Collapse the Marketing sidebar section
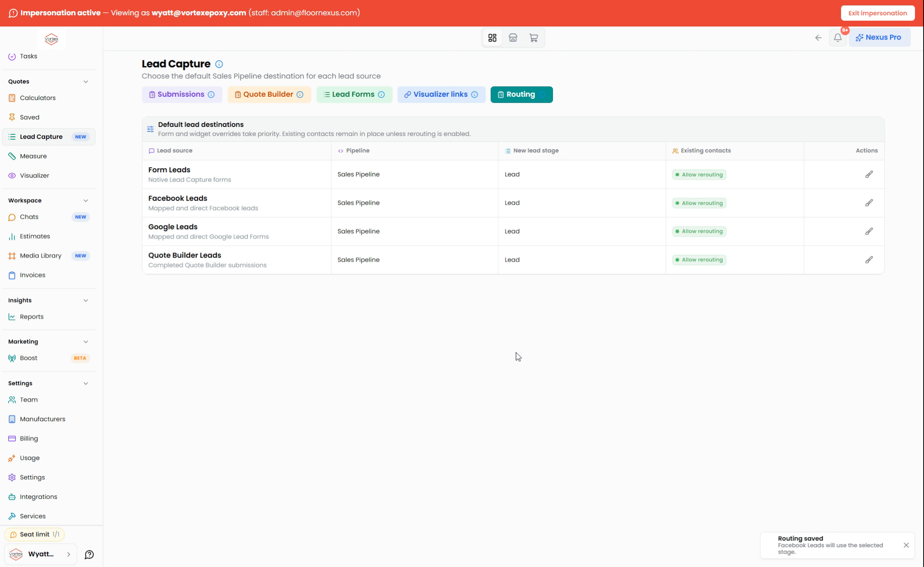This screenshot has width=924, height=567. pyautogui.click(x=86, y=342)
